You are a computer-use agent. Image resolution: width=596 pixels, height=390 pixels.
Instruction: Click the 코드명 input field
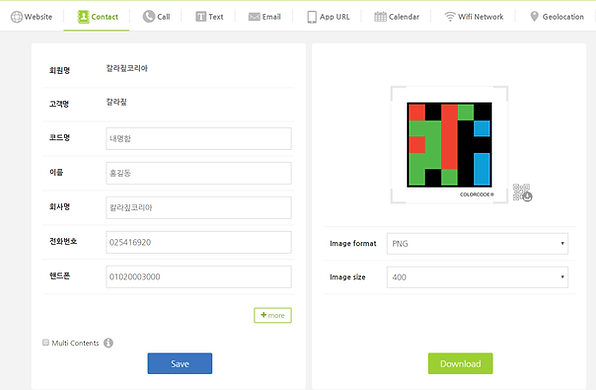coord(199,138)
